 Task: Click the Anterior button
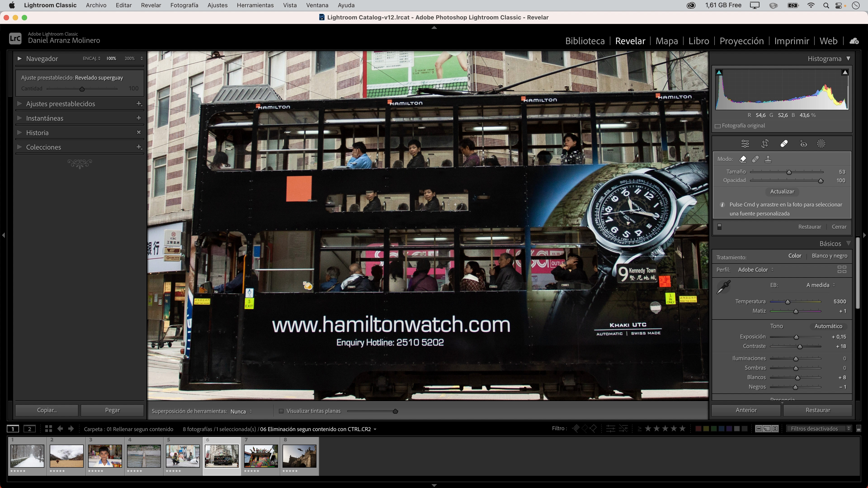[746, 410]
